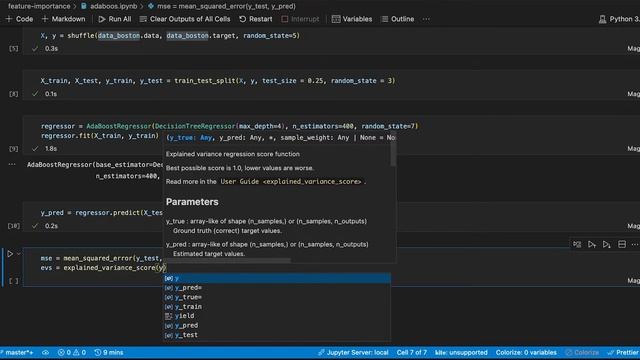Open errors and warnings count in status bar

tap(72, 353)
